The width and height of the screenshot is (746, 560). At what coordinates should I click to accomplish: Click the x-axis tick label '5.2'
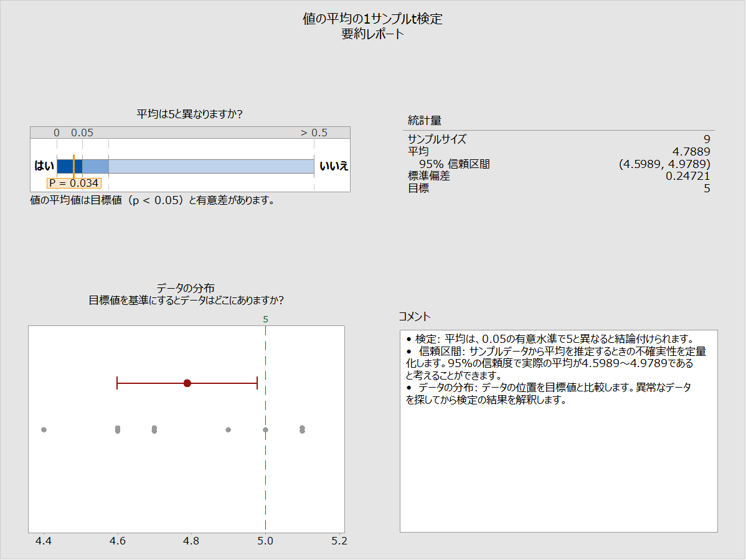[339, 541]
